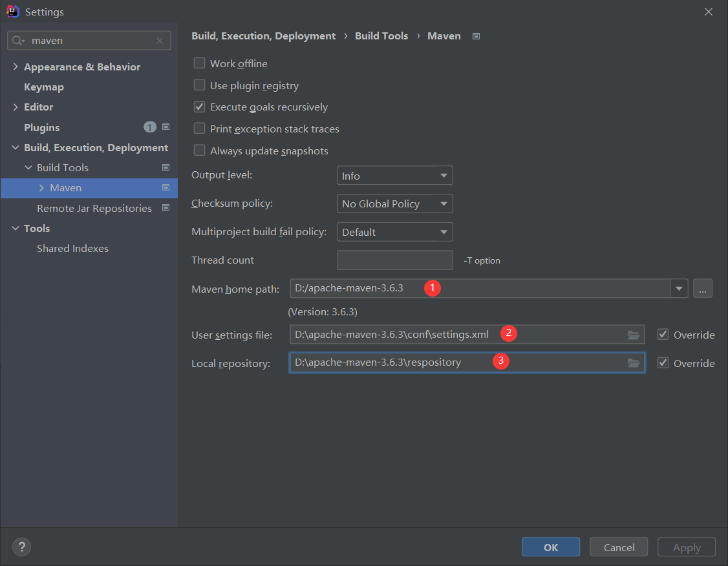Click the Maven home browse ellipsis button
This screenshot has width=728, height=566.
pos(703,289)
